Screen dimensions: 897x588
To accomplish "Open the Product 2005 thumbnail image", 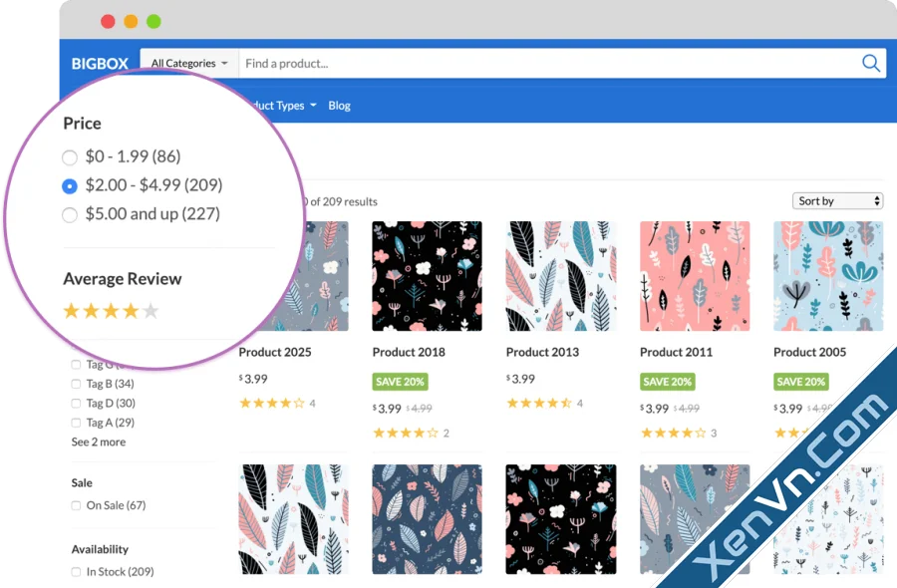I will coord(828,276).
